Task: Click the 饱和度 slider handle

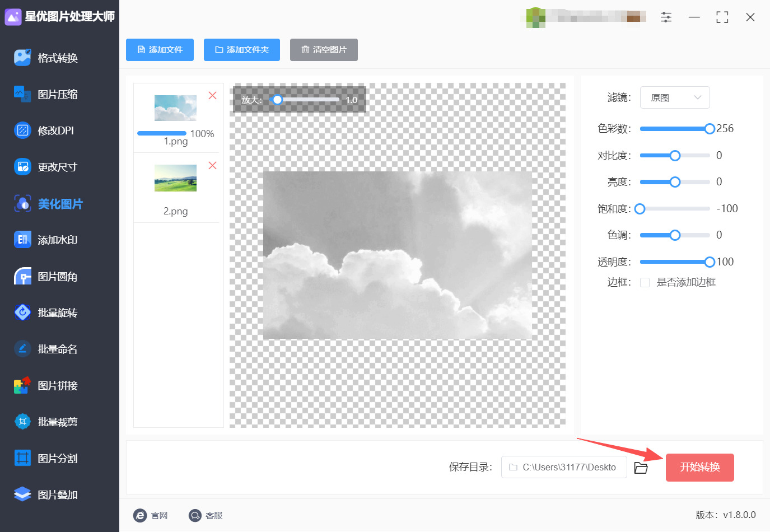Action: pos(640,209)
